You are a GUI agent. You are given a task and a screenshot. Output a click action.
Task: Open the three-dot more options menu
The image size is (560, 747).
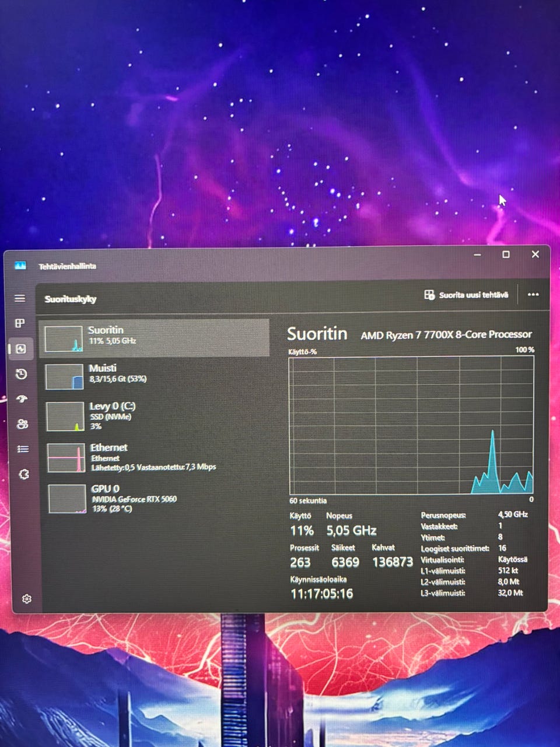[533, 295]
